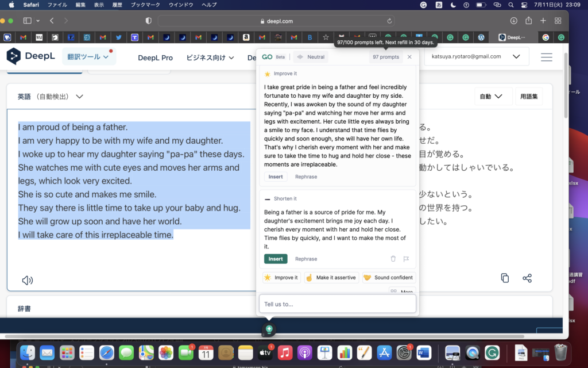The image size is (588, 368).
Task: Open Safari's share button in toolbar
Action: [528, 21]
